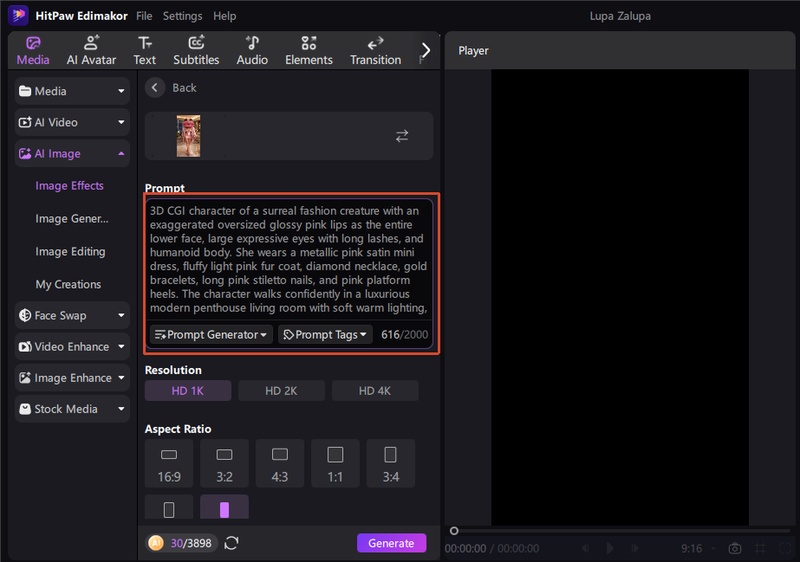Open the Media tab

(x=33, y=50)
